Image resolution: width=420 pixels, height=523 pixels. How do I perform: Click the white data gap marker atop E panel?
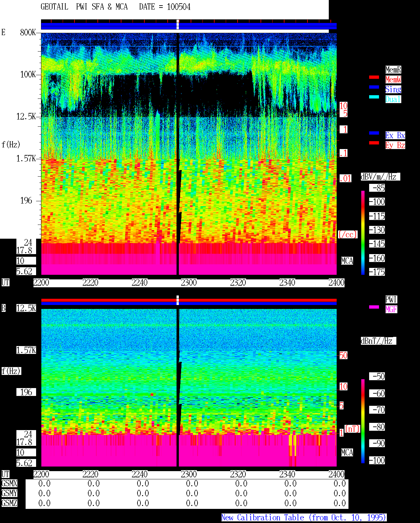[x=178, y=25]
